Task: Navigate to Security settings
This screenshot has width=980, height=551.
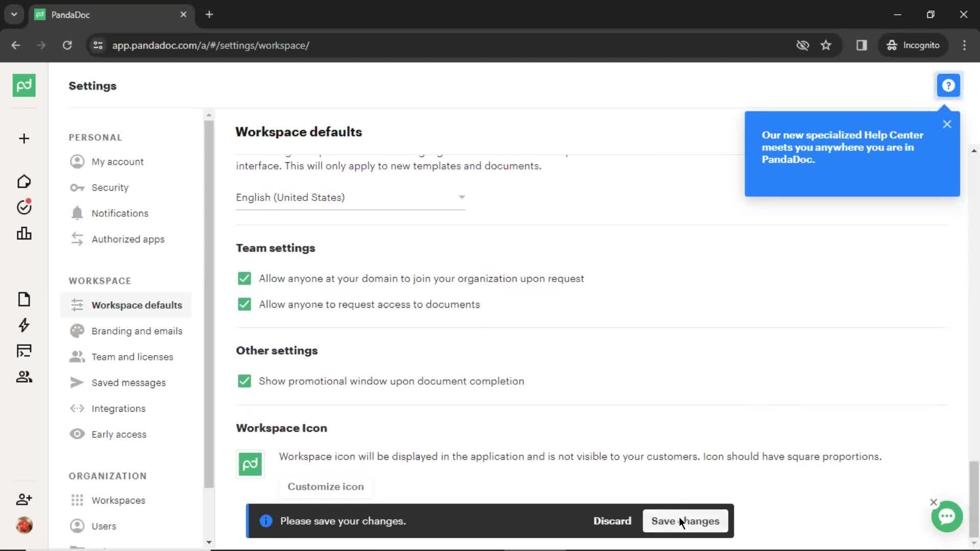Action: tap(110, 187)
